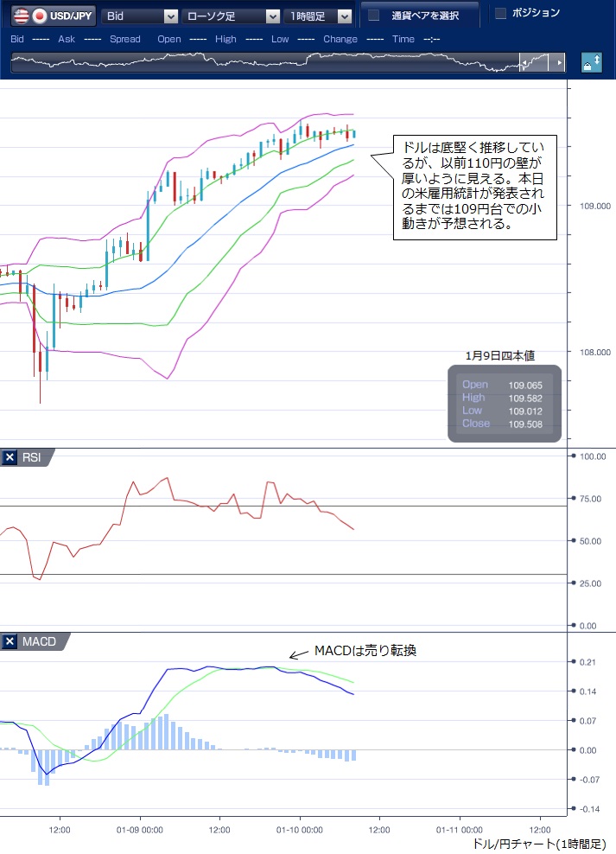Click the RSI panel label
616x854 pixels.
(32, 458)
